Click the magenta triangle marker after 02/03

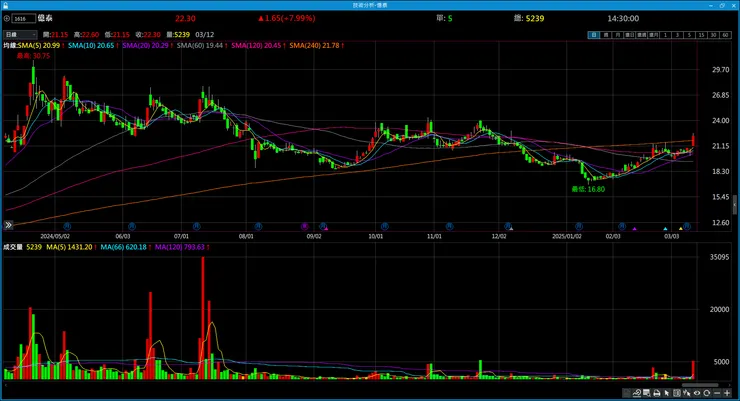tap(634, 229)
